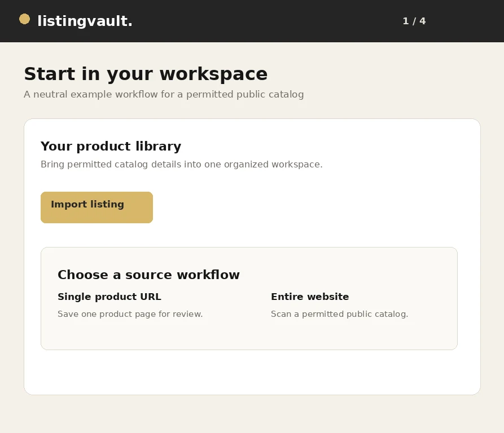Viewport: 504px width, 433px height.
Task: Click 'Scan a permitted public catalog.' text
Action: 339,314
